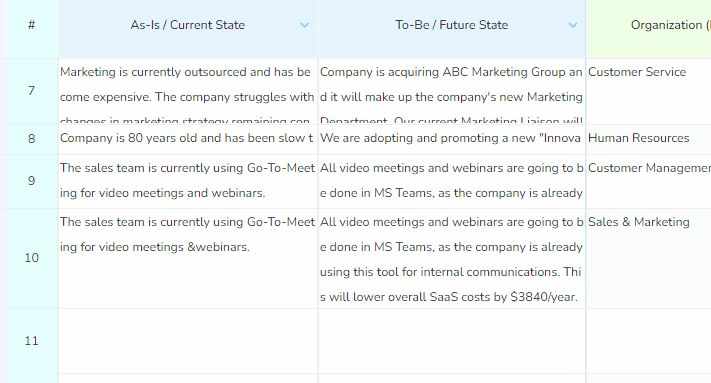Click the 'video meetings &webinars' current state cell
The width and height of the screenshot is (711, 383).
coord(188,258)
